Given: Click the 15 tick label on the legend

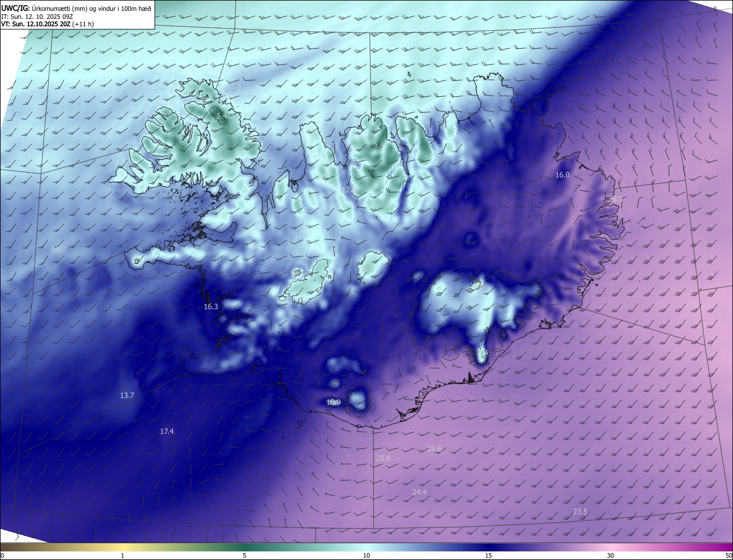Looking at the screenshot, I should point(488,555).
